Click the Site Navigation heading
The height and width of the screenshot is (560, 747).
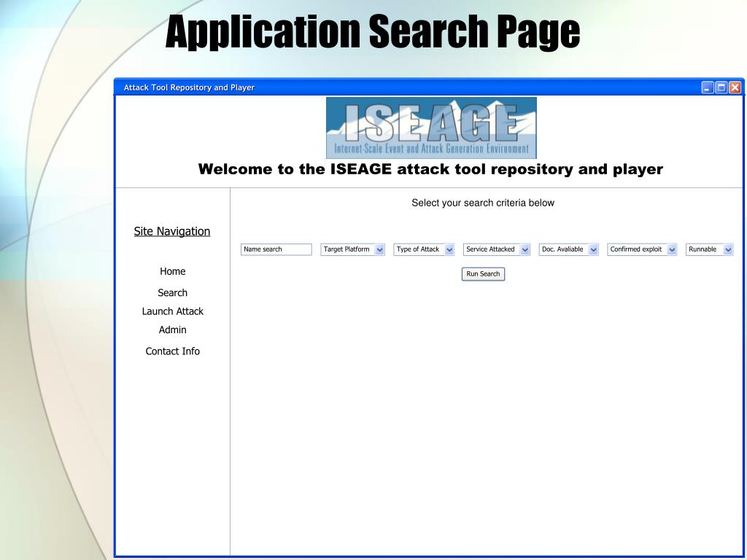point(172,231)
